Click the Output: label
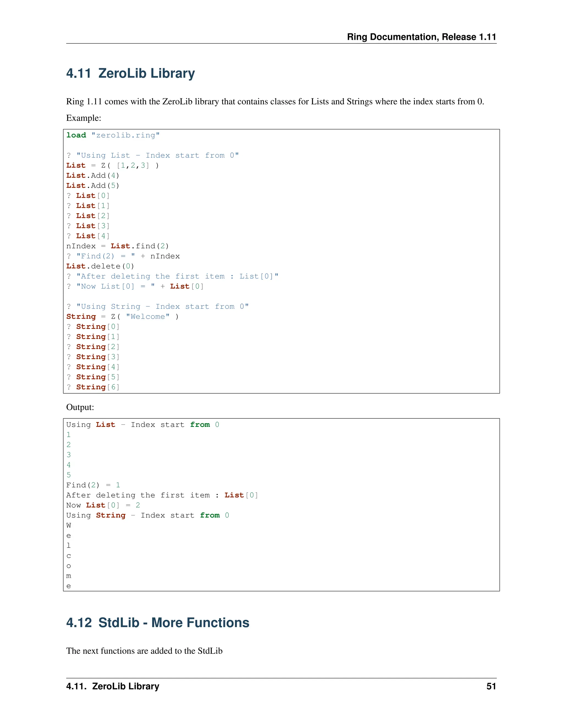Image resolution: width=563 pixels, height=728 pixels. tap(80, 407)
